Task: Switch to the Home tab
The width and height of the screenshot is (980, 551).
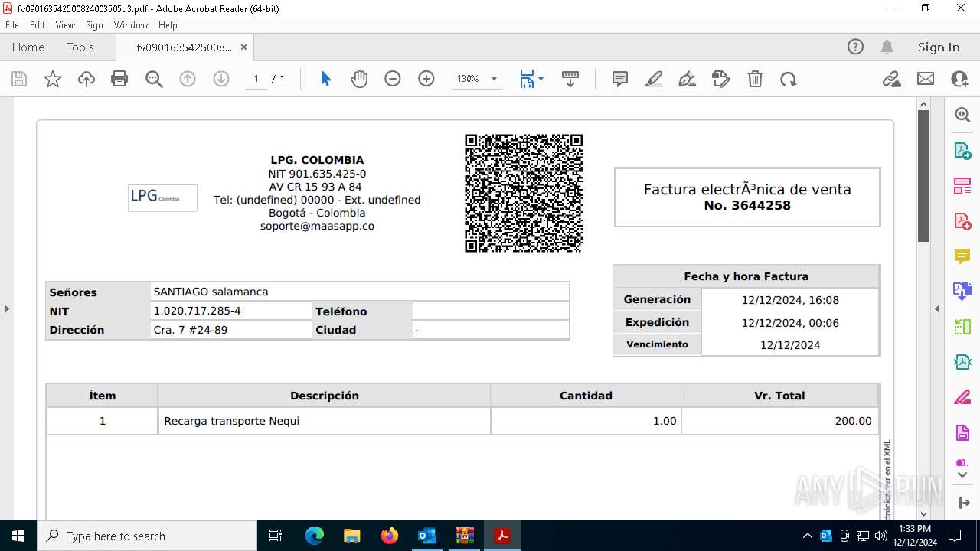Action: point(28,47)
